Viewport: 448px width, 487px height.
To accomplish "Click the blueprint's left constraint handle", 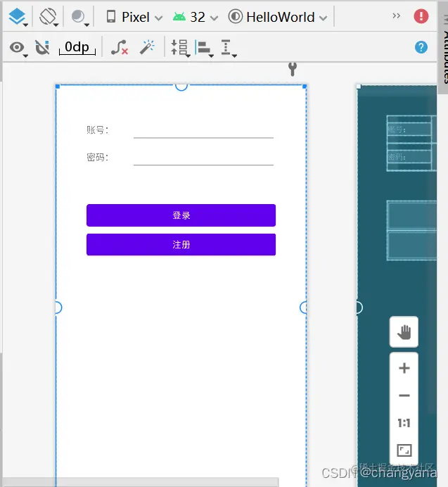I will 359,308.
